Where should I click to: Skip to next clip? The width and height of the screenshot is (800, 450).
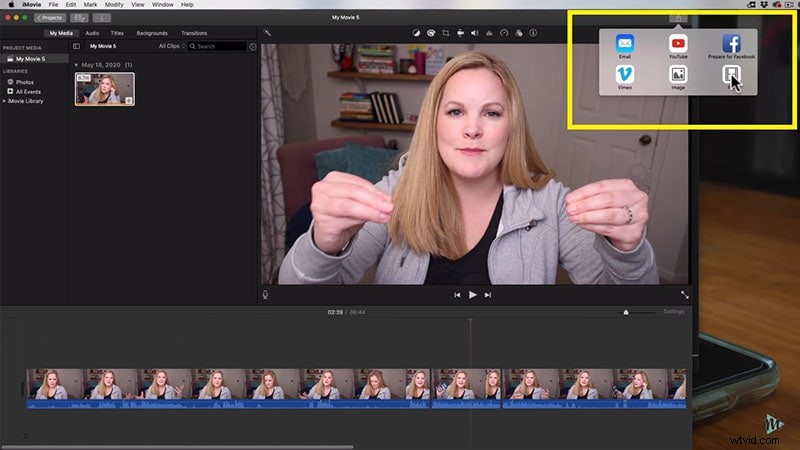(488, 295)
